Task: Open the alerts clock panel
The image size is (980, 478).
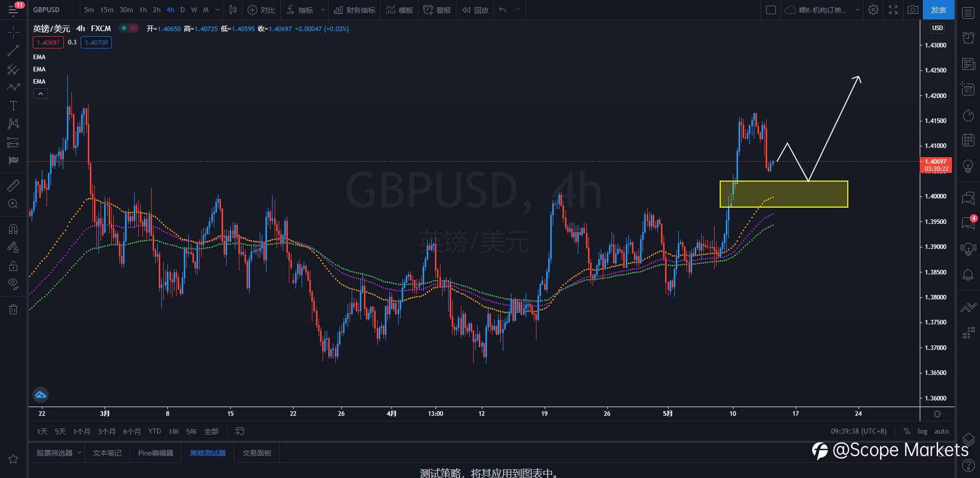Action: 968,38
